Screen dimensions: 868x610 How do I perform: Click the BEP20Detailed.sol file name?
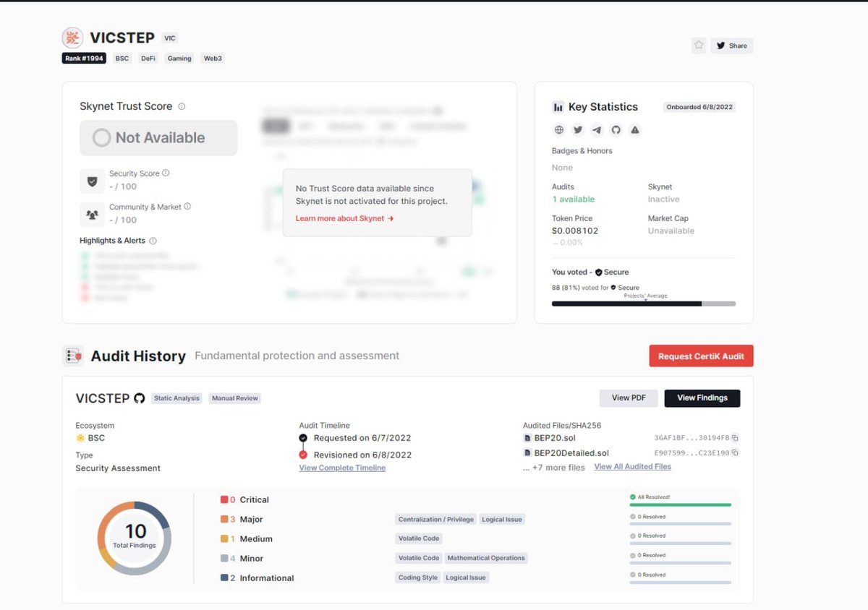coord(571,453)
